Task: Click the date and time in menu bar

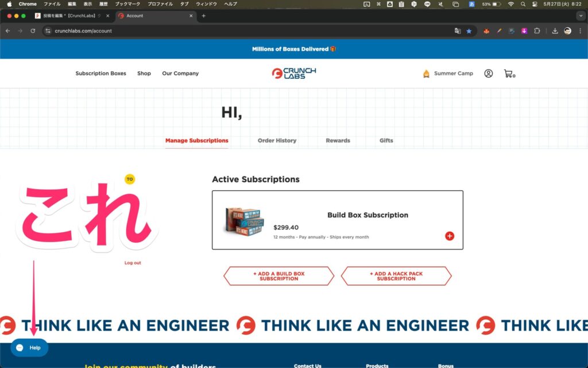Action: point(562,4)
